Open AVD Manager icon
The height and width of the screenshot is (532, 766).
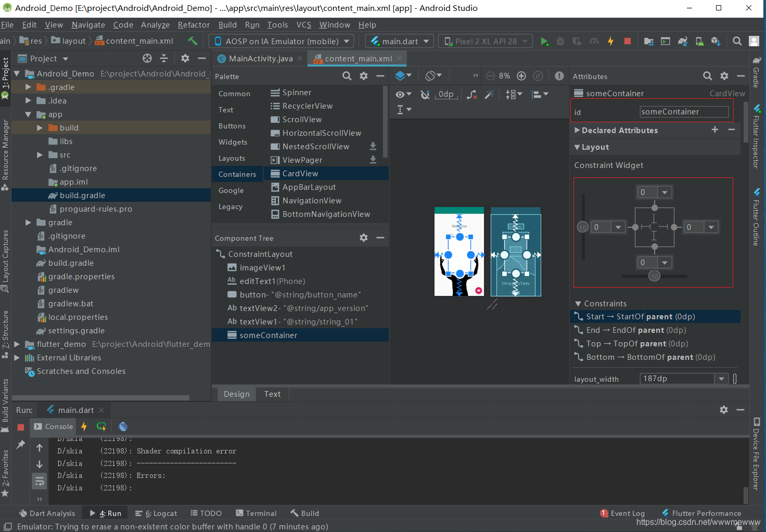point(700,41)
